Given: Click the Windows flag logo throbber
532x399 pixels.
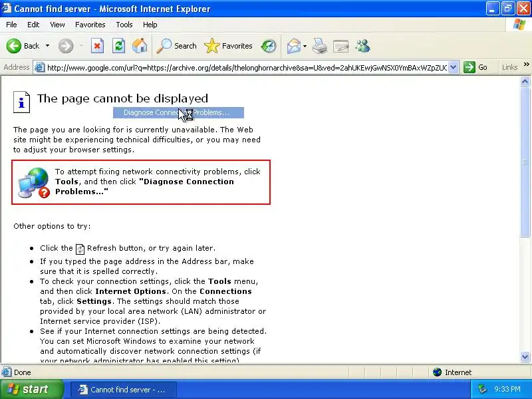Looking at the screenshot, I should (x=519, y=25).
